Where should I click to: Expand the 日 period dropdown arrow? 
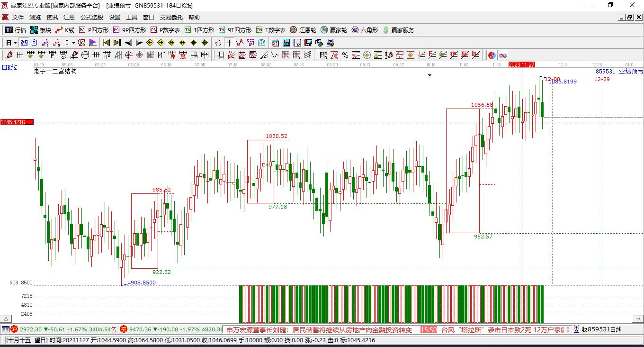point(16,43)
